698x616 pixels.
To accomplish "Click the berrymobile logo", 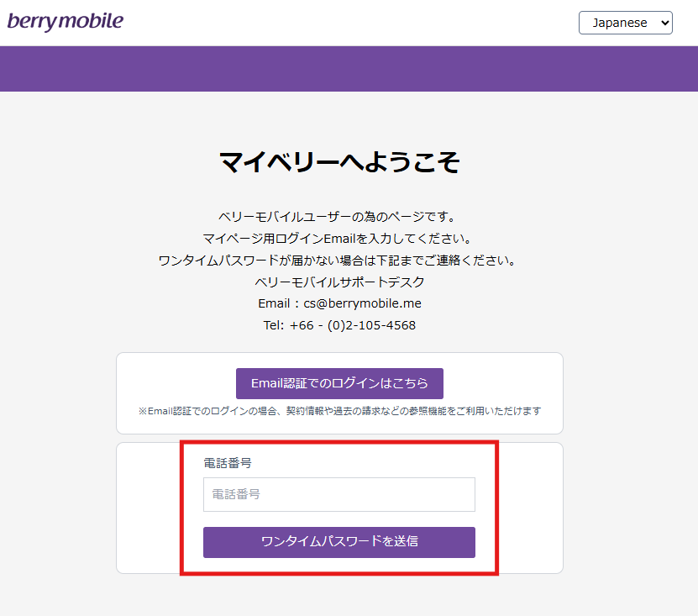I will pos(66,21).
